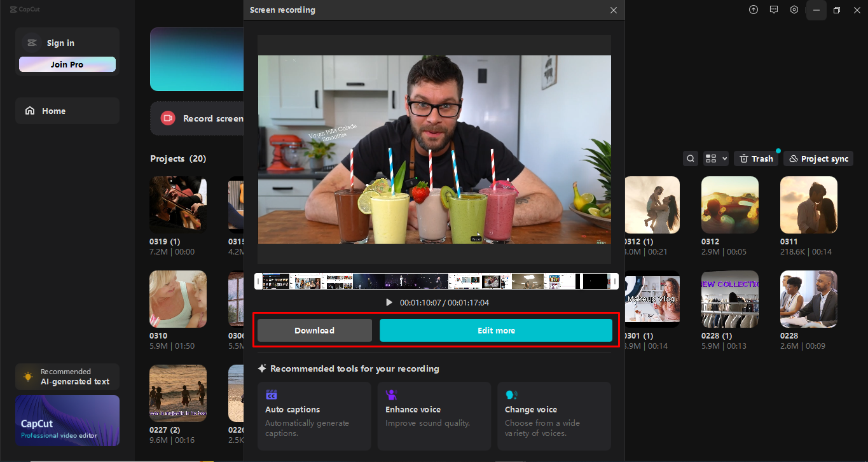Open project search with the magnifier icon
This screenshot has width=868, height=462.
tap(690, 158)
